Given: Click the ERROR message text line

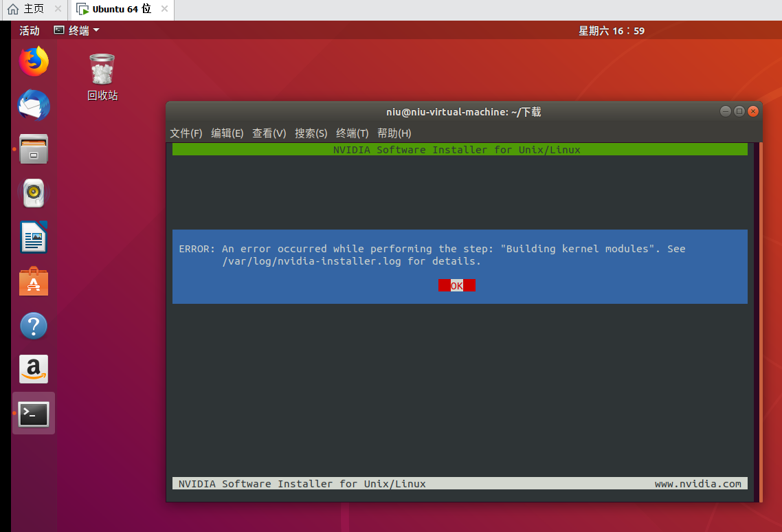Looking at the screenshot, I should (x=432, y=249).
